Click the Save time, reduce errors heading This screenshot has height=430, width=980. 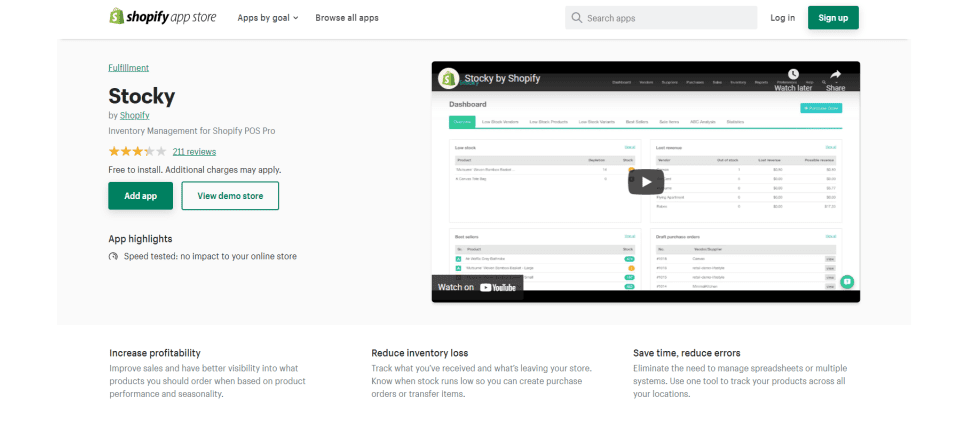pyautogui.click(x=687, y=353)
